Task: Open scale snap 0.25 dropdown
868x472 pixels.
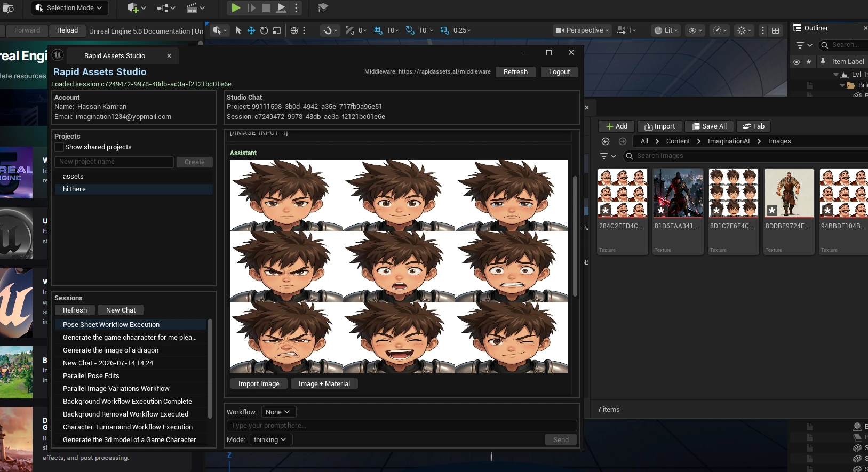Action: click(x=462, y=30)
